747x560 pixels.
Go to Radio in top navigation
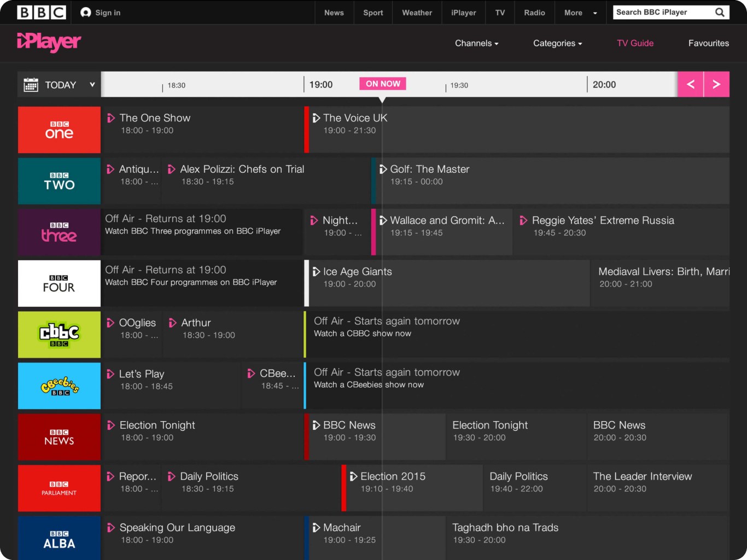click(x=535, y=13)
